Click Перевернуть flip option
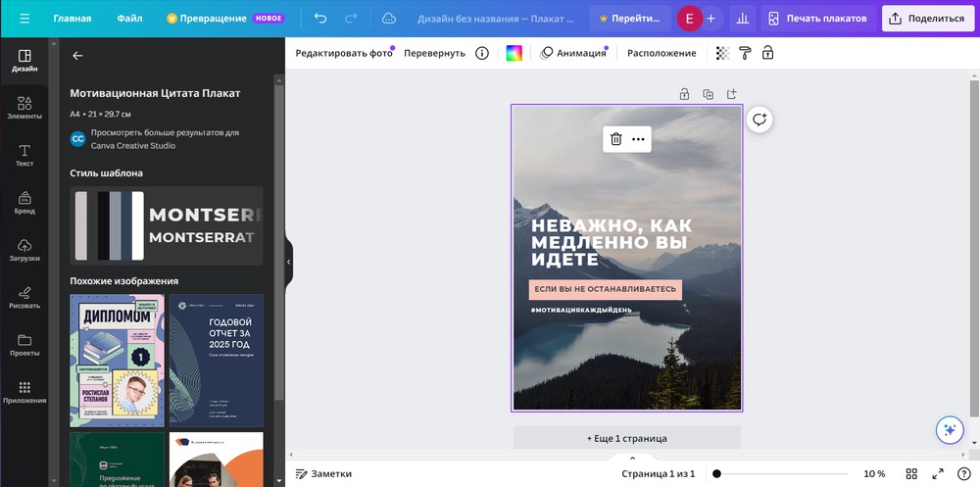This screenshot has width=980, height=487. click(x=434, y=53)
